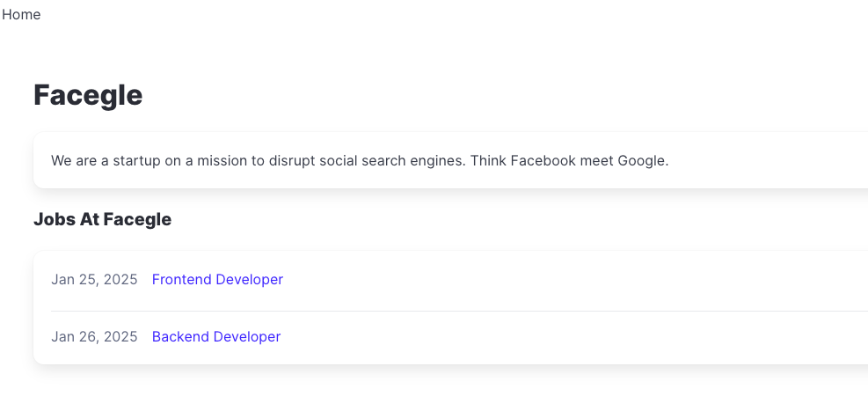The height and width of the screenshot is (404, 868).
Task: Click the Facegle company title heading
Action: coord(88,95)
